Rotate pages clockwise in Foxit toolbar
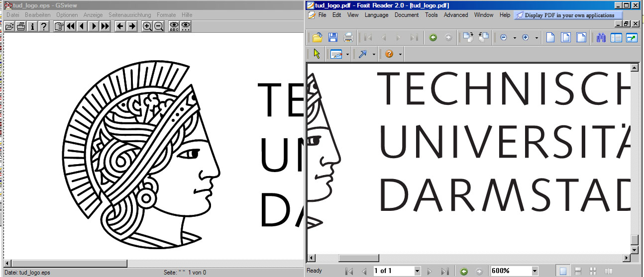The height and width of the screenshot is (277, 644). 467,37
